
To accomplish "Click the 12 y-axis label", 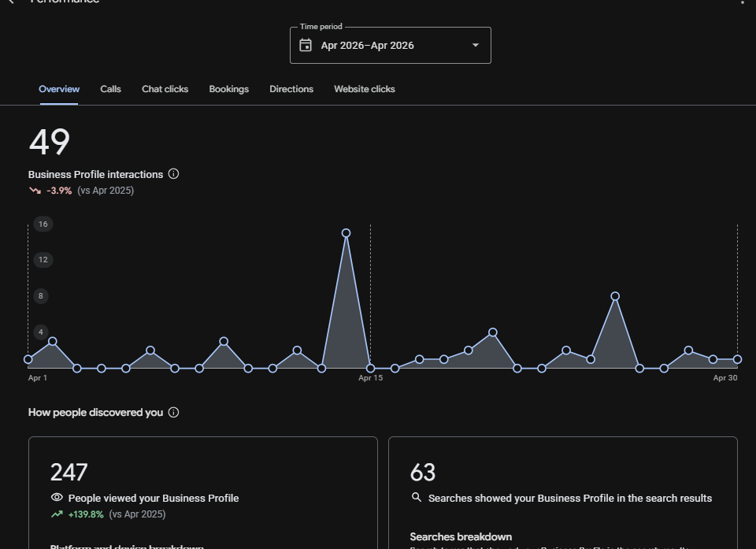I will [43, 260].
